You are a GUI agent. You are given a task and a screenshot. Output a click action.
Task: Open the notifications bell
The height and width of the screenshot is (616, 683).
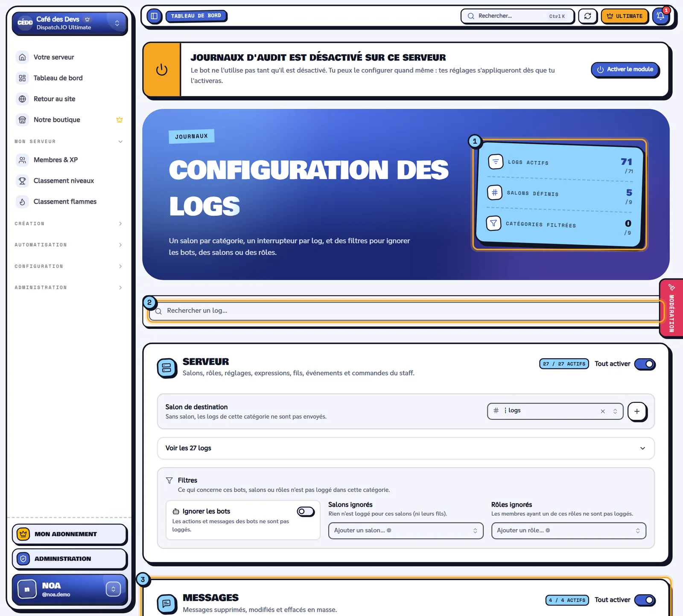click(660, 16)
